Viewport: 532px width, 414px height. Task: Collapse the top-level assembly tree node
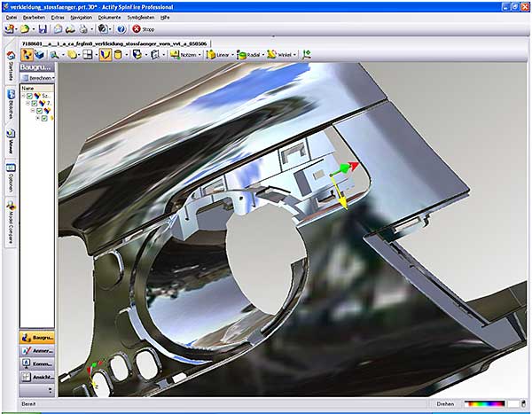pyautogui.click(x=23, y=97)
